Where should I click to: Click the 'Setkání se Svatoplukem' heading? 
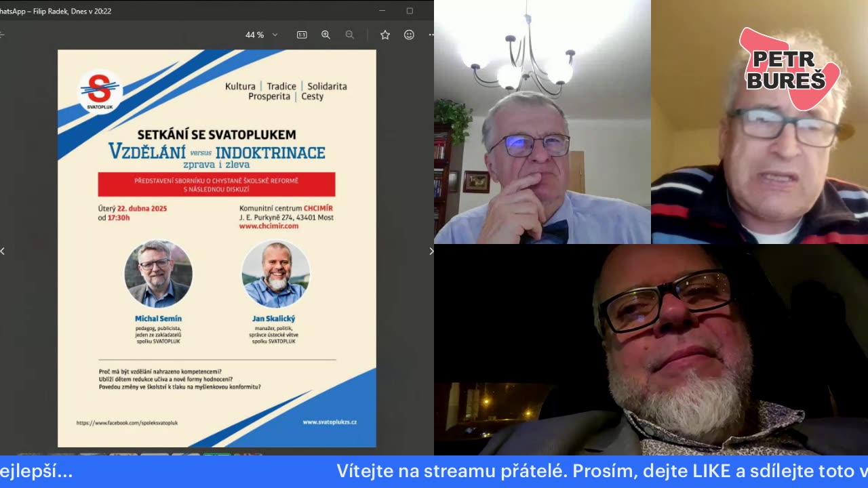pos(216,135)
